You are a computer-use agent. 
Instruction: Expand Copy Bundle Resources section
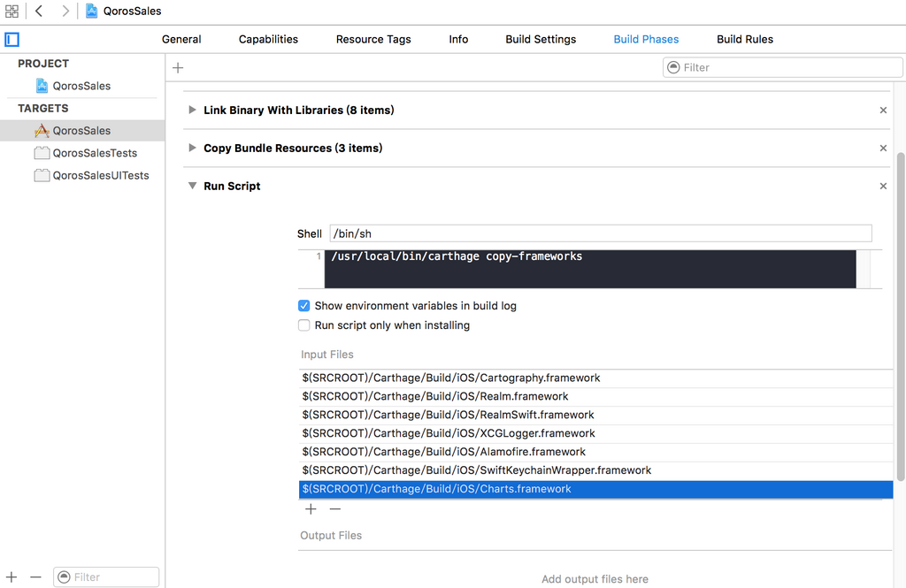192,149
